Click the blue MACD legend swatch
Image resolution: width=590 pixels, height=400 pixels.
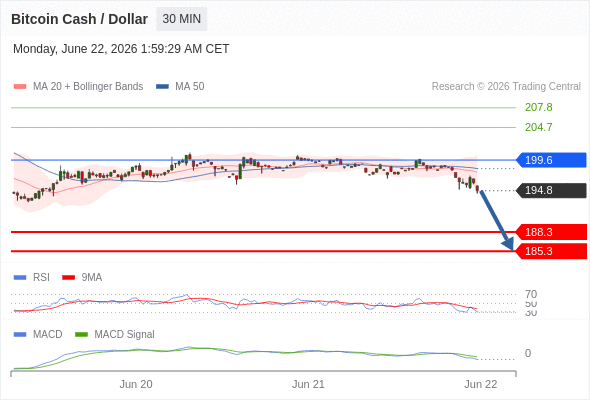click(x=20, y=335)
